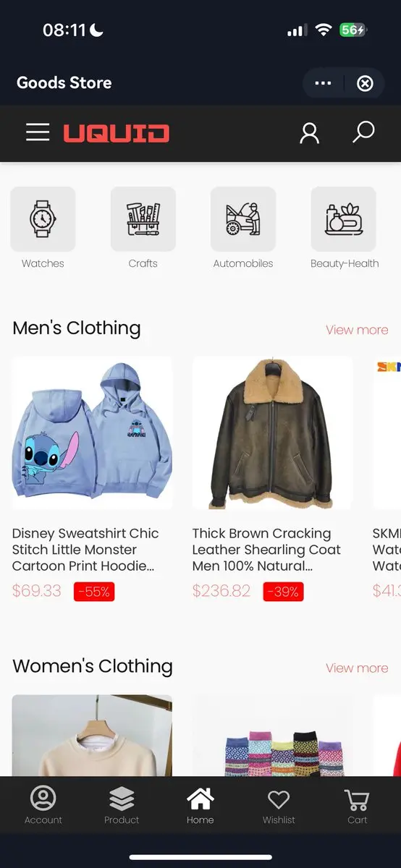Open the brown shearling coat image
This screenshot has width=401, height=868.
click(x=272, y=433)
